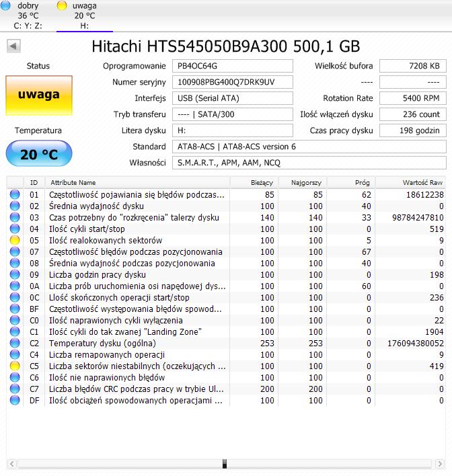Click the Ilość włączeń dysku field 236 count
452x476 pixels.
(413, 114)
